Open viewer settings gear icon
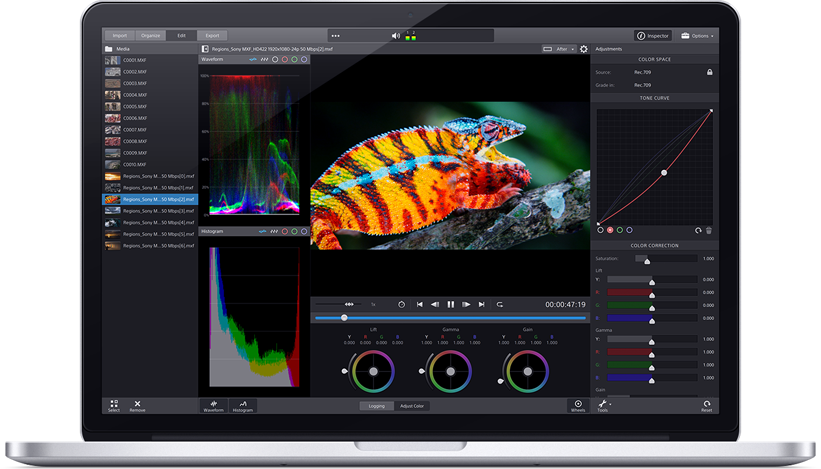Viewport: 821px width, 469px height. coord(584,48)
